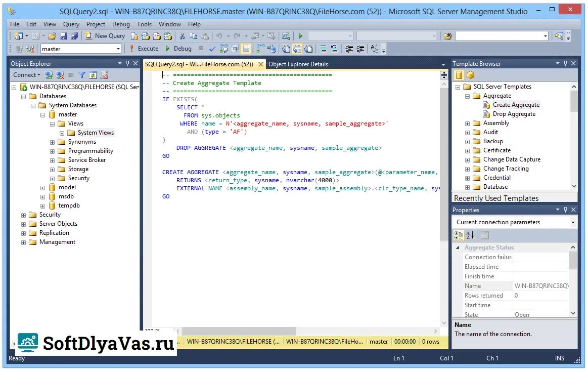Image resolution: width=588 pixels, height=371 pixels.
Task: Click the Analysis Services MDX Query icon
Action: coord(146,36)
